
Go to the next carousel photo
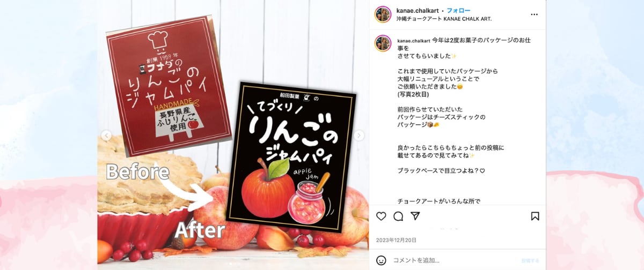point(359,136)
